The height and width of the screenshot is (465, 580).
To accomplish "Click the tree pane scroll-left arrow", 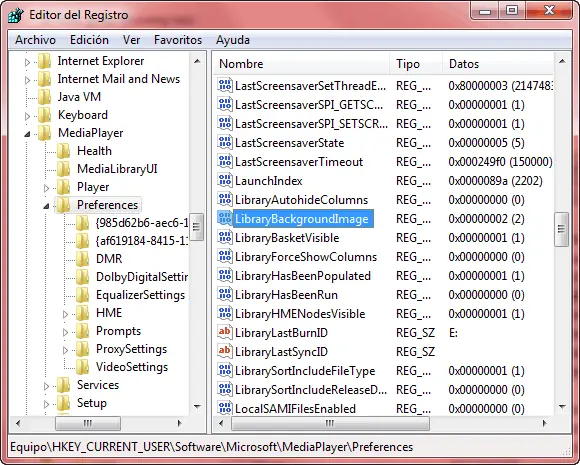I will point(18,423).
